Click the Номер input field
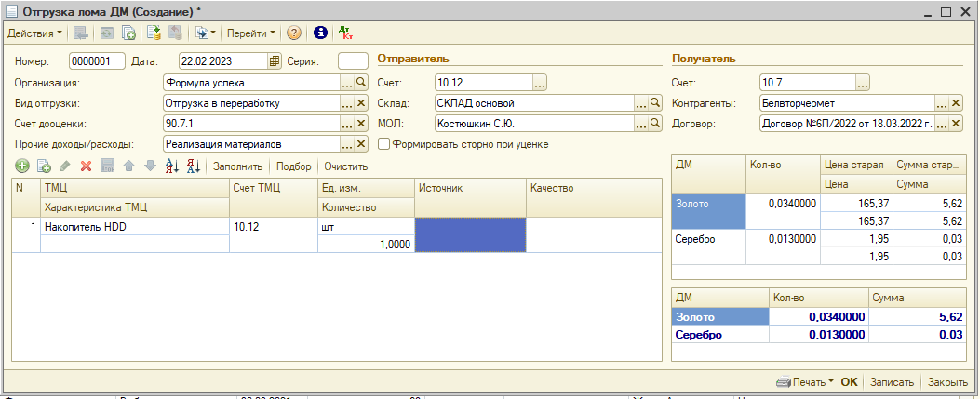 pos(97,61)
